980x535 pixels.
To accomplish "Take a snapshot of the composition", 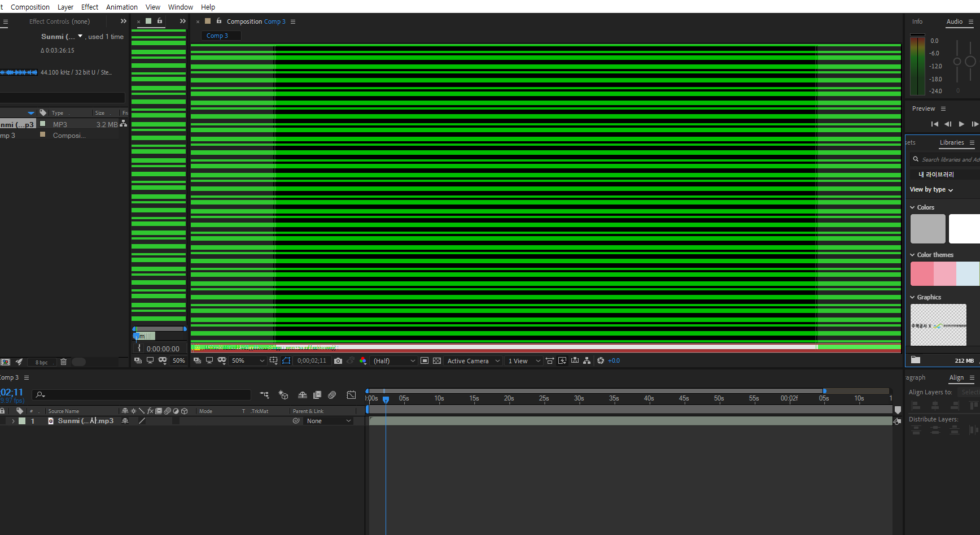I will tap(338, 360).
